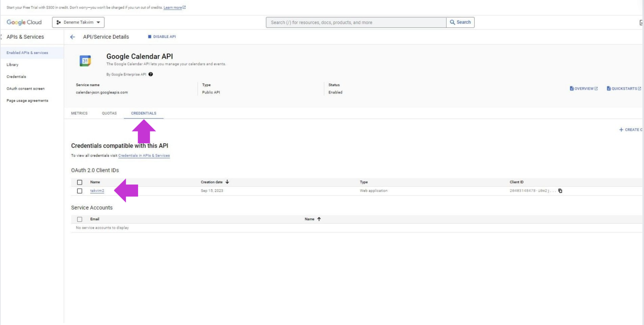The height and width of the screenshot is (325, 644).
Task: Switch to the Metrics tab
Action: point(79,113)
